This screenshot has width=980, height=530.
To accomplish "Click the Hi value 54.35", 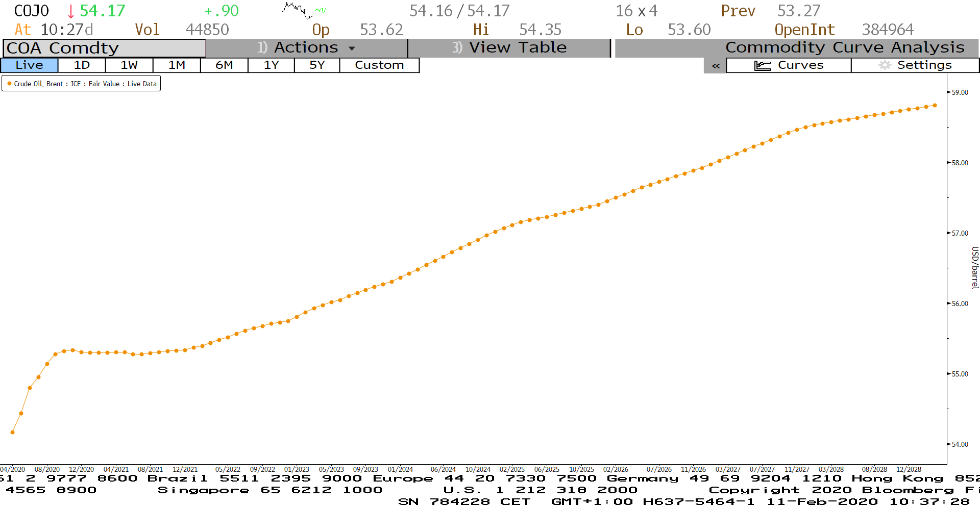I will tap(540, 30).
